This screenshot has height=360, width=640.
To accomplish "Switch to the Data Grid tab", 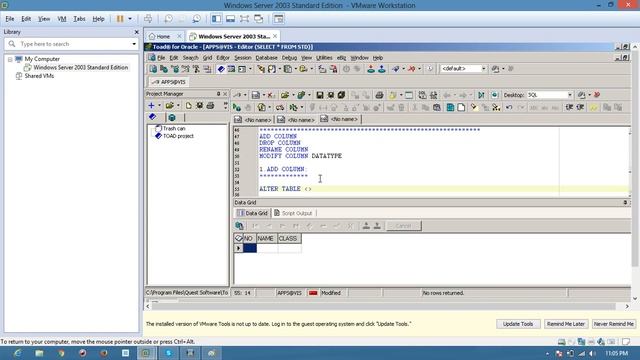I will pos(253,213).
